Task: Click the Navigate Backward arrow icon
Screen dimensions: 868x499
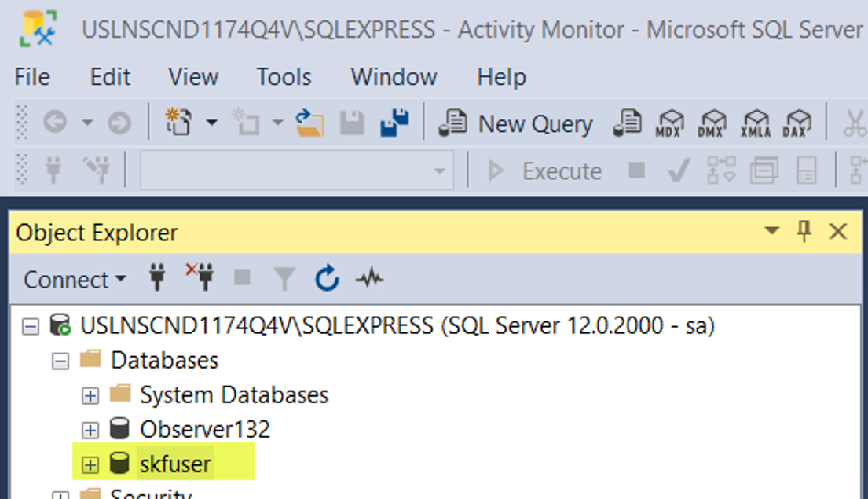Action: (x=55, y=122)
